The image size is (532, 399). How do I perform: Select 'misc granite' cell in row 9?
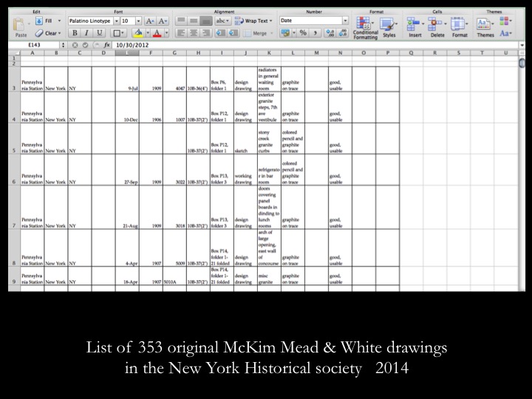[x=269, y=276]
